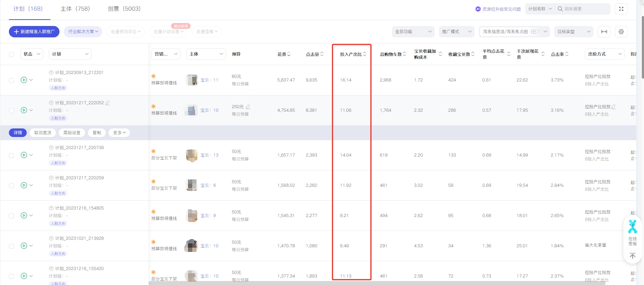This screenshot has height=285, width=644.
Task: Sort by 点击率 column arrows
Action: [x=567, y=54]
